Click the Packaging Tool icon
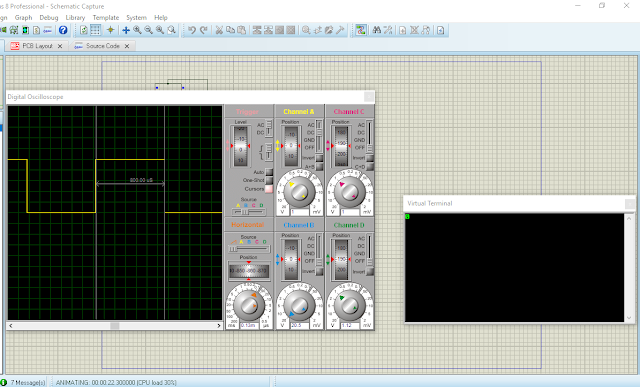Viewport: 640px width, 387px height. coord(329,30)
